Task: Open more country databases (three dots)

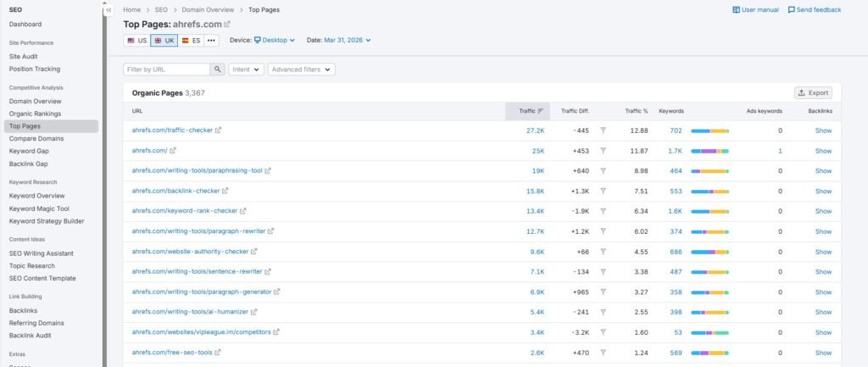Action: pos(211,41)
